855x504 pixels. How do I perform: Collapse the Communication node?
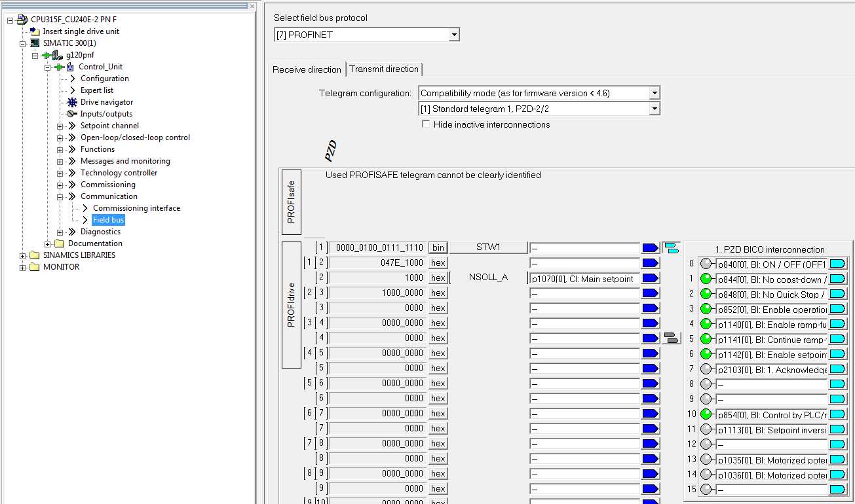(60, 196)
